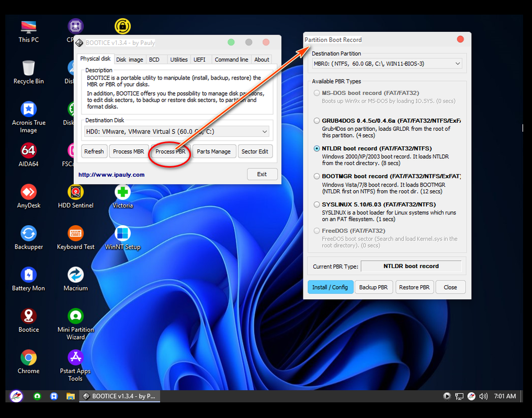Click the red-arrow tray icon
The image size is (532, 418).
pyautogui.click(x=471, y=396)
